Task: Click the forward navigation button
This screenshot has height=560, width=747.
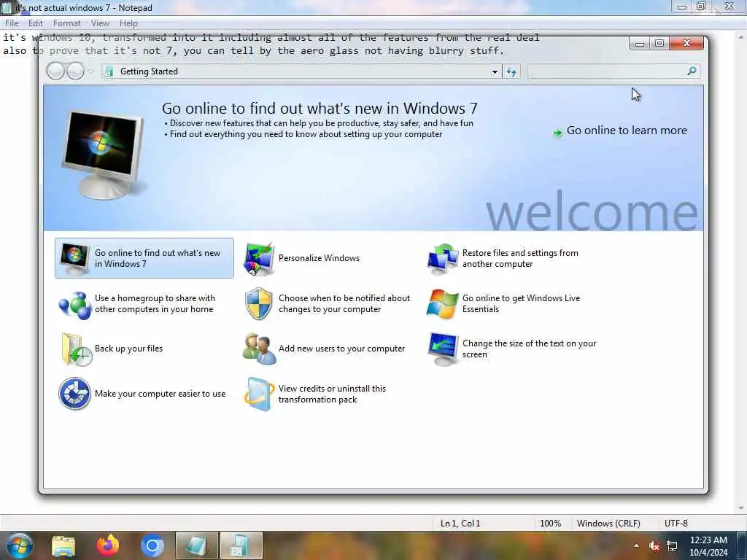Action: pos(75,71)
